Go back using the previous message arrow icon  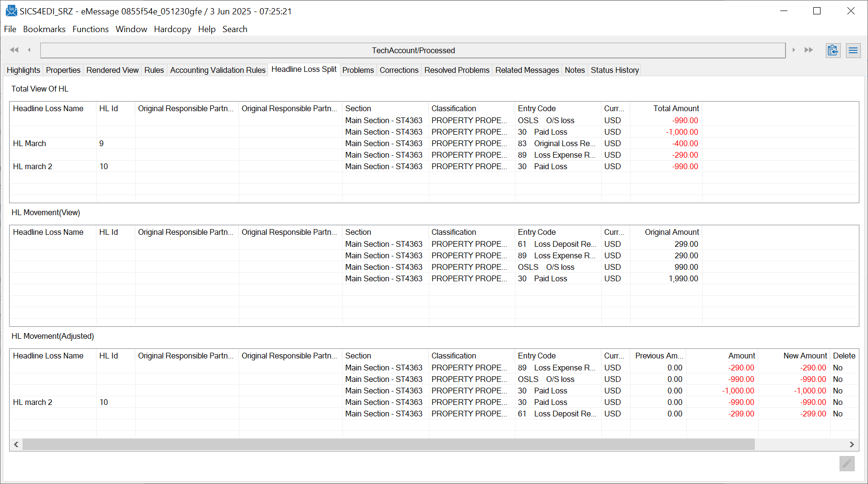[29, 50]
